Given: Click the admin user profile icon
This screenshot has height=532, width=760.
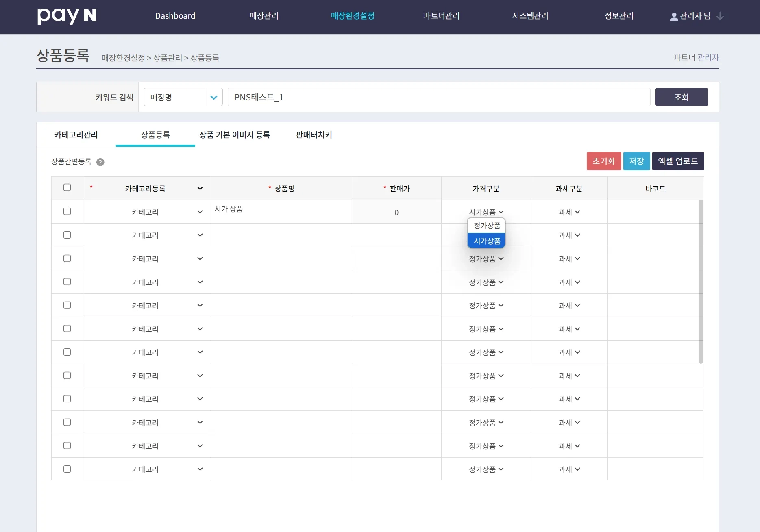Looking at the screenshot, I should (x=674, y=16).
